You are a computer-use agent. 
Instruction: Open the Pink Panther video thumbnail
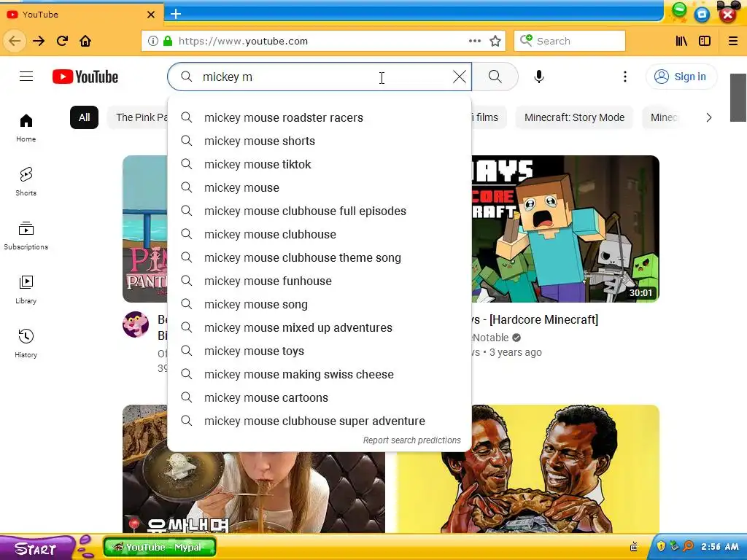click(x=145, y=229)
